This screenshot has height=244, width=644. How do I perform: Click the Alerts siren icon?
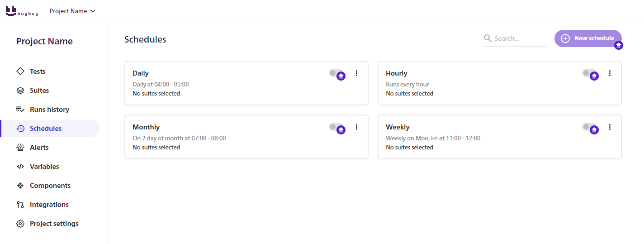(x=20, y=148)
